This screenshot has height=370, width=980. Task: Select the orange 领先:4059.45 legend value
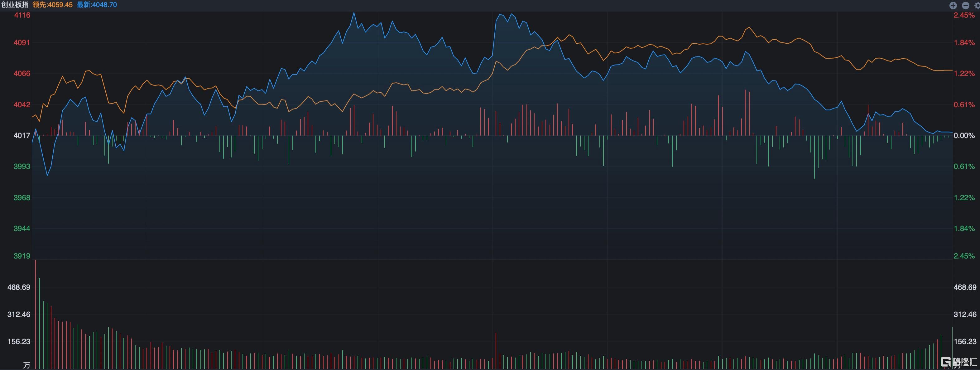coord(52,5)
